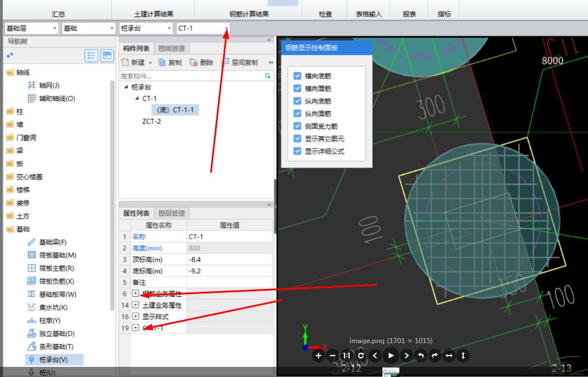Screen dimensions: 588x377
Task: Open 表格输入 ribbon group
Action: point(369,14)
